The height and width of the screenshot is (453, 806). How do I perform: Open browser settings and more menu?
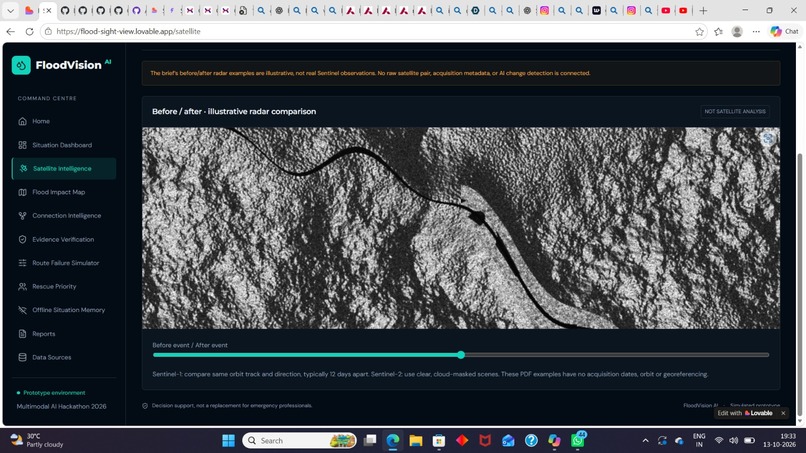pyautogui.click(x=756, y=31)
